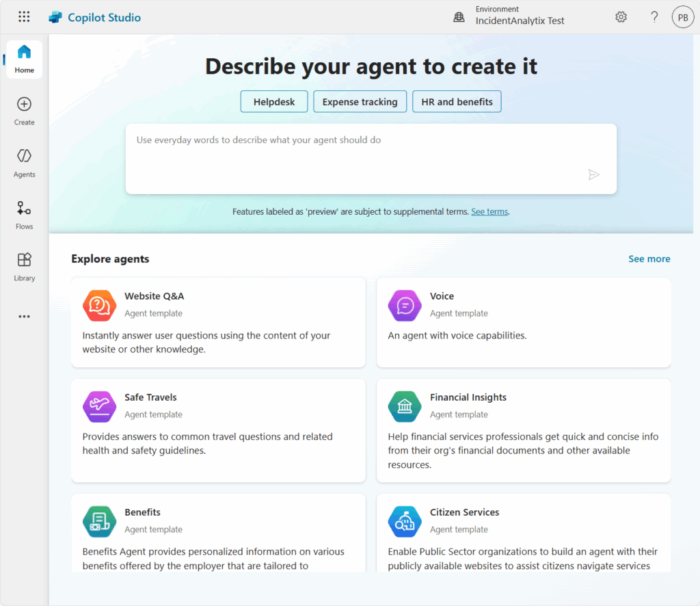Screen dimensions: 700x606
Task: Select the Expense tracking suggestion chip
Action: click(x=360, y=102)
